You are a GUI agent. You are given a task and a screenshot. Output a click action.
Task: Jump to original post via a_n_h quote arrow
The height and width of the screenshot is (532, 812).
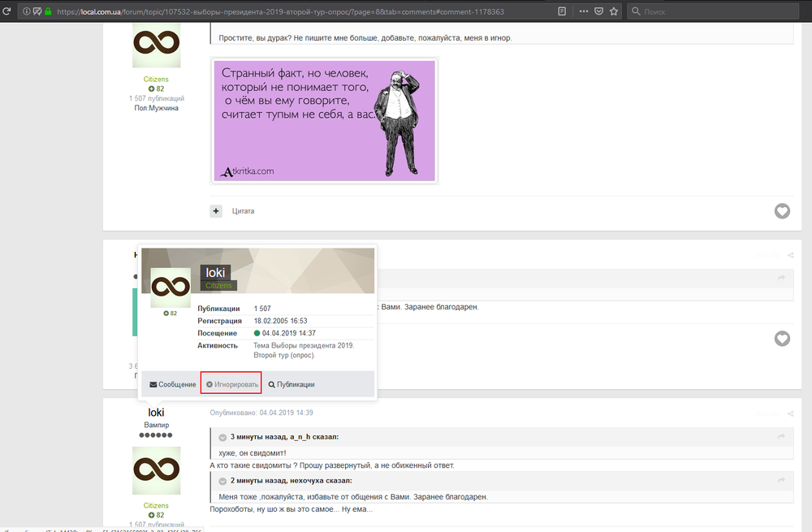[781, 437]
